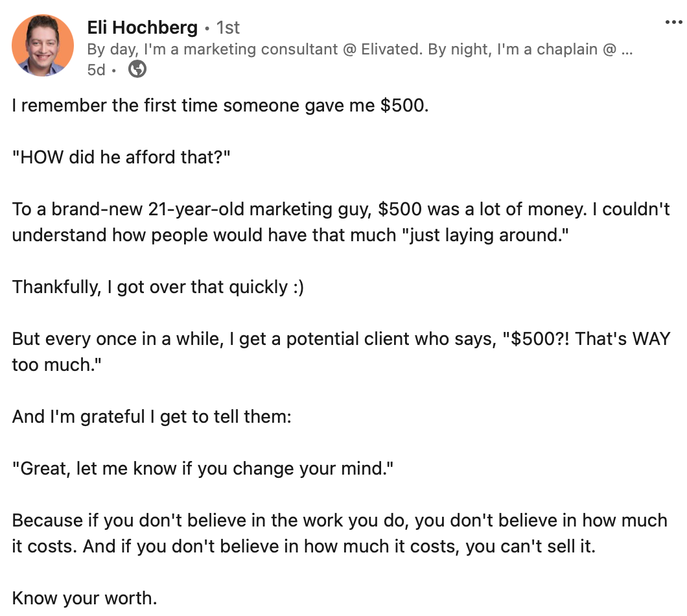Click the 'To a brand-new 21-year-old marketing guy' line
The image size is (687, 616).
point(341,209)
